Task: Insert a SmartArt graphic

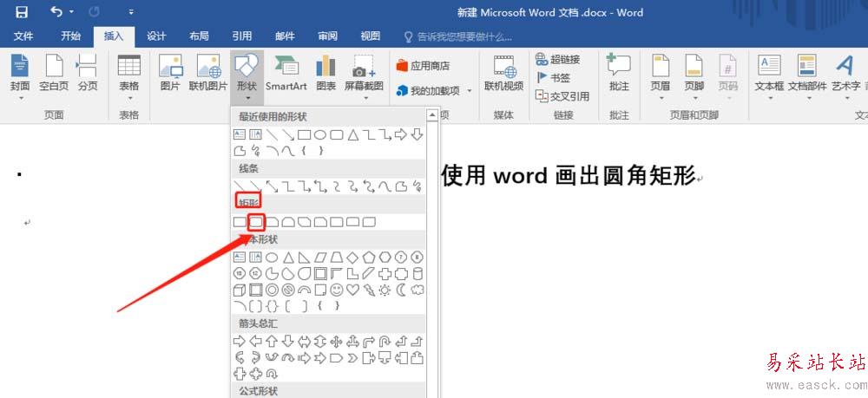Action: point(286,73)
